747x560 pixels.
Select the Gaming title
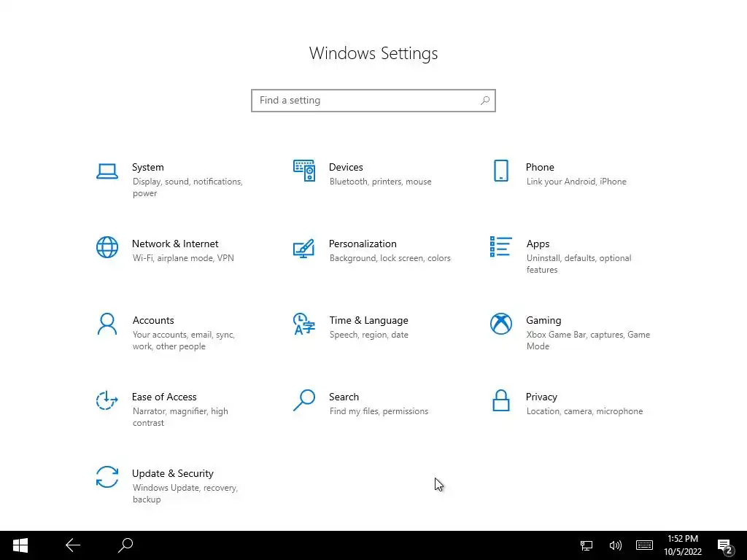[543, 321]
